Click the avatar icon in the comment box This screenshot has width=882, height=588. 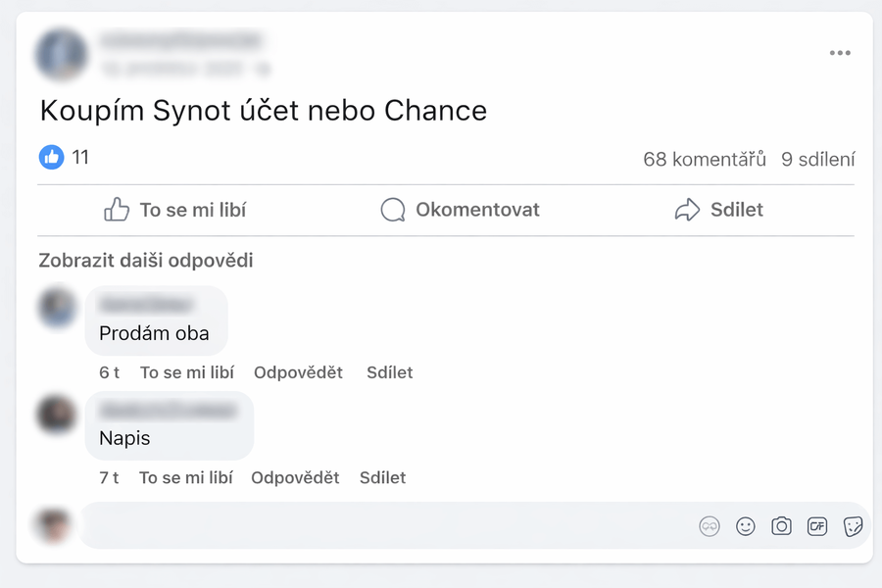(710, 526)
